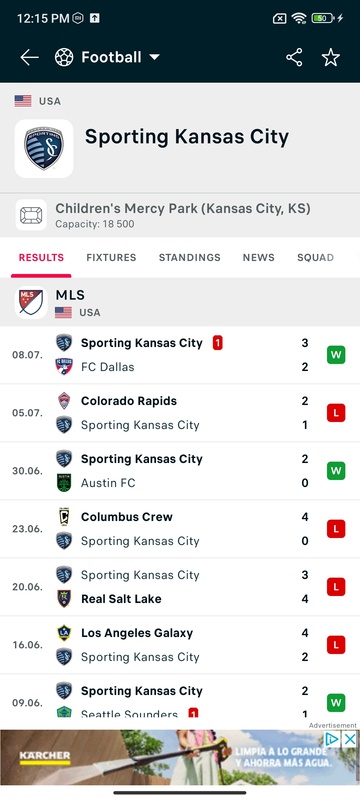Tap the FC Dallas team crest
The height and width of the screenshot is (800, 360).
pos(64,367)
